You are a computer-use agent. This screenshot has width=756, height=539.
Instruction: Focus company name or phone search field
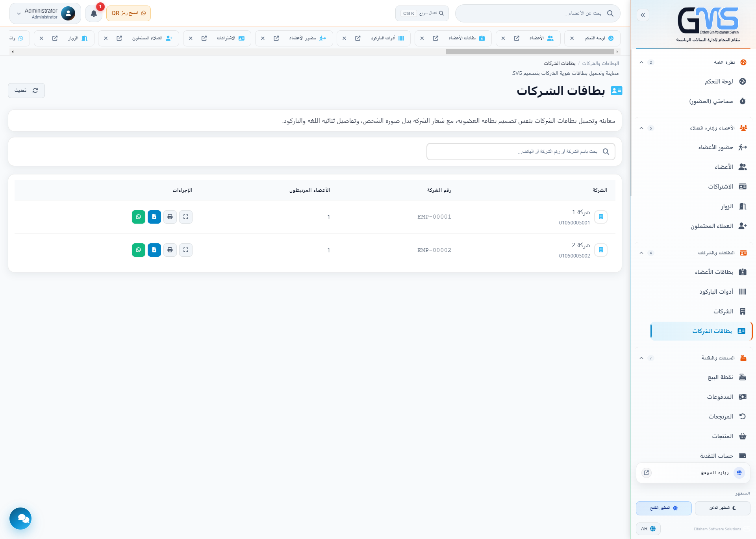coord(521,152)
